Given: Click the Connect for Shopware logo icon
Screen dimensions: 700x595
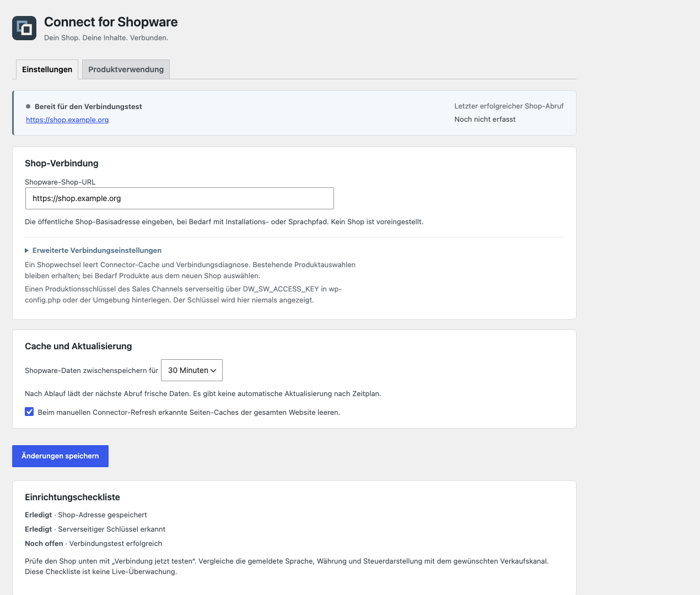Looking at the screenshot, I should 24,28.
